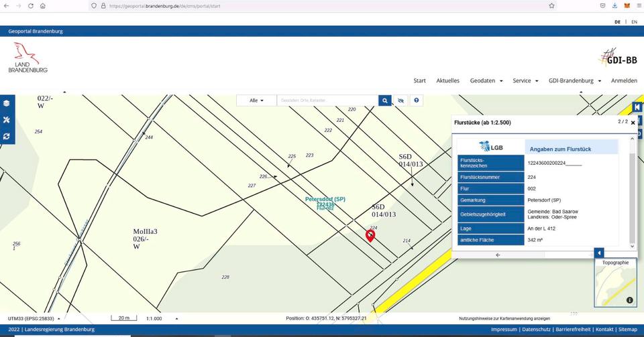Click the red location pin marker

pyautogui.click(x=370, y=236)
